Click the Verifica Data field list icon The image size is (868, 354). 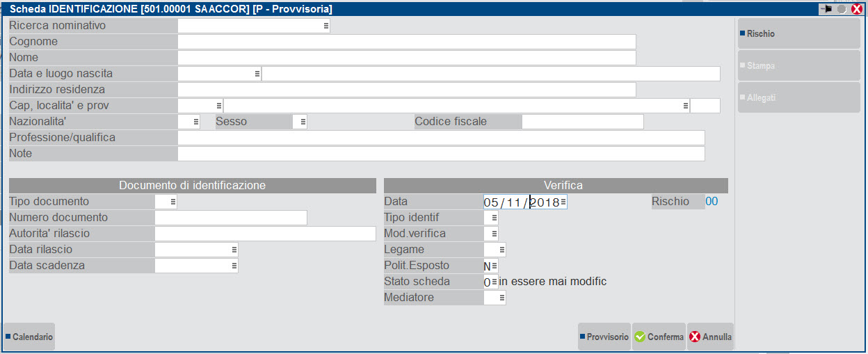[563, 202]
